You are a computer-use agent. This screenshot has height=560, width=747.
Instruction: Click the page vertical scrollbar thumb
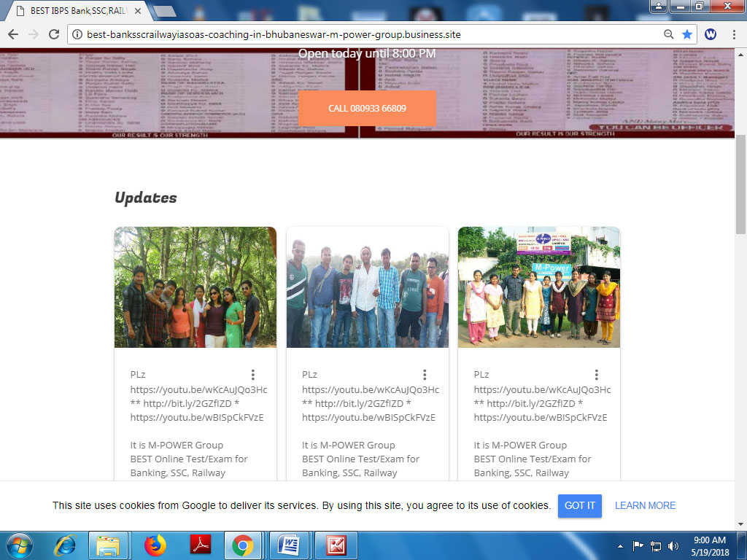click(740, 184)
